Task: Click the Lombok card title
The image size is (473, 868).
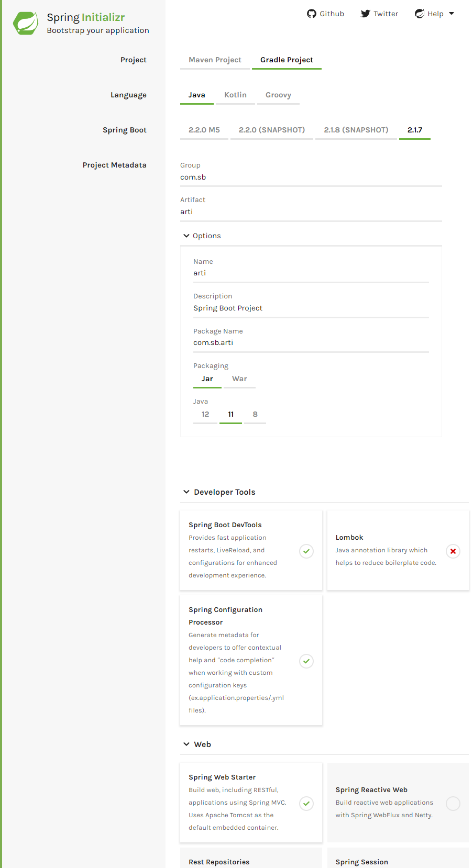Action: 349,538
